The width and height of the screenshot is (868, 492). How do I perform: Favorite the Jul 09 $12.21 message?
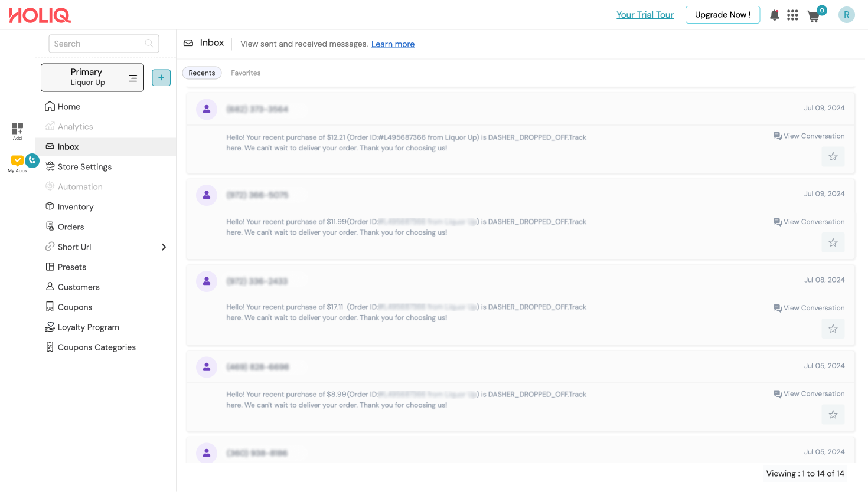point(833,156)
